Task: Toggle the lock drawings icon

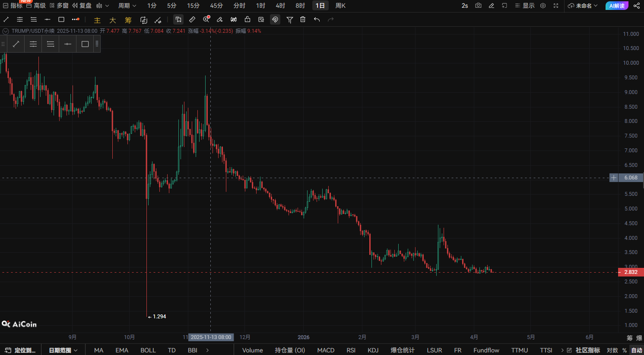Action: tap(247, 19)
